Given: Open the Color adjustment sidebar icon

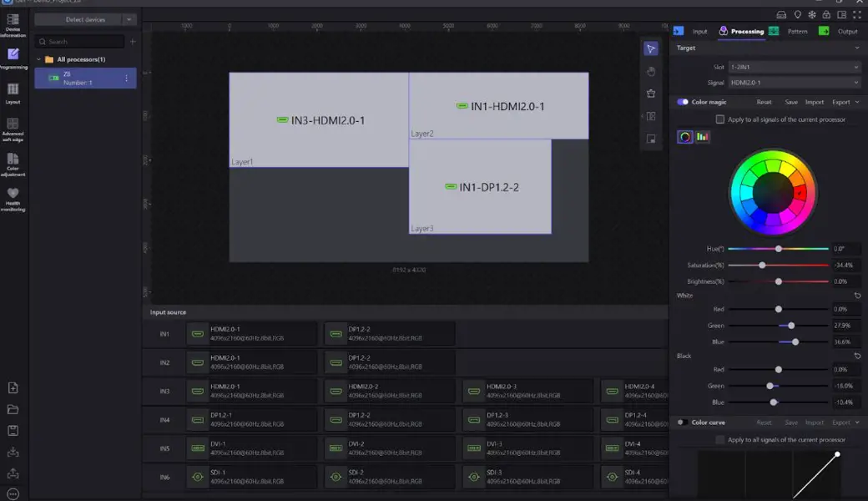Looking at the screenshot, I should click(13, 159).
